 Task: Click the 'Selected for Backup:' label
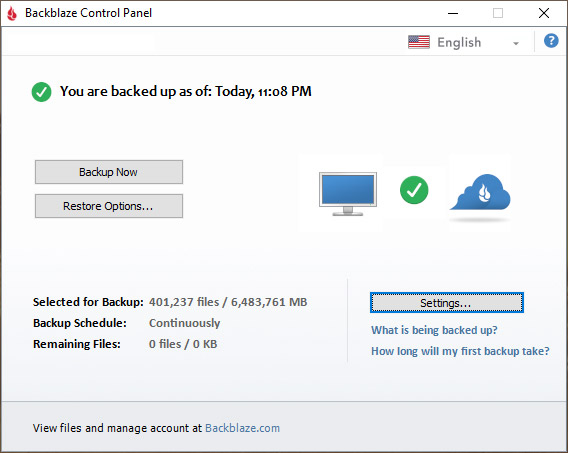click(x=88, y=302)
